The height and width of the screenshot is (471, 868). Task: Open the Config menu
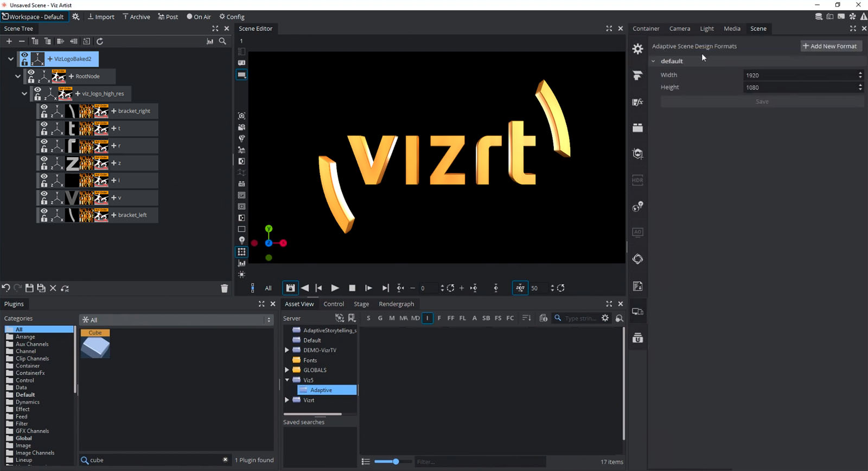[x=232, y=17]
